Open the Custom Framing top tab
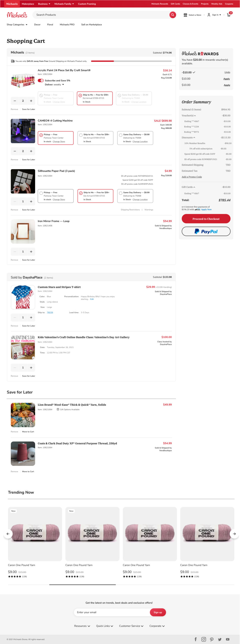Image resolution: width=240 pixels, height=644 pixels. tap(87, 4)
